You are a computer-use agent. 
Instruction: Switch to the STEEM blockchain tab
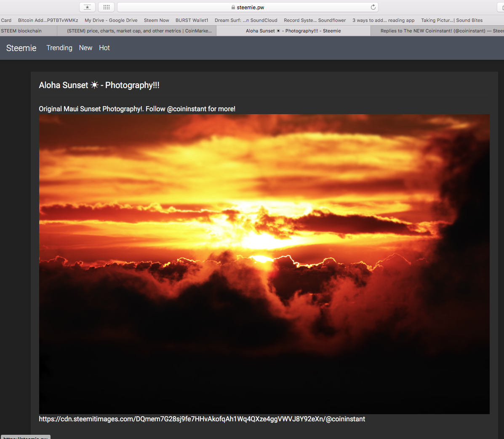click(28, 31)
